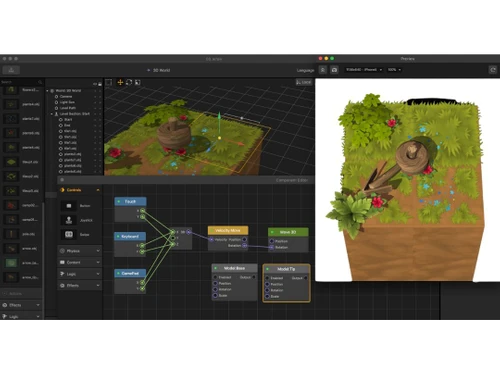Select the Rotate tool in the viewport toolbar
Viewport: 500px width, 375px height.
(x=129, y=82)
